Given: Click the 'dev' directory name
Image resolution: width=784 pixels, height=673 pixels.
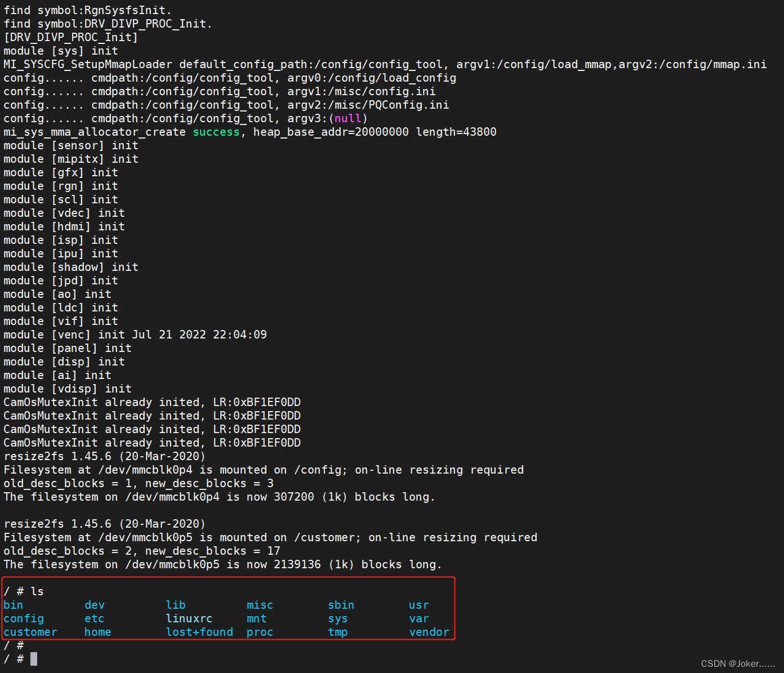Looking at the screenshot, I should pos(95,605).
